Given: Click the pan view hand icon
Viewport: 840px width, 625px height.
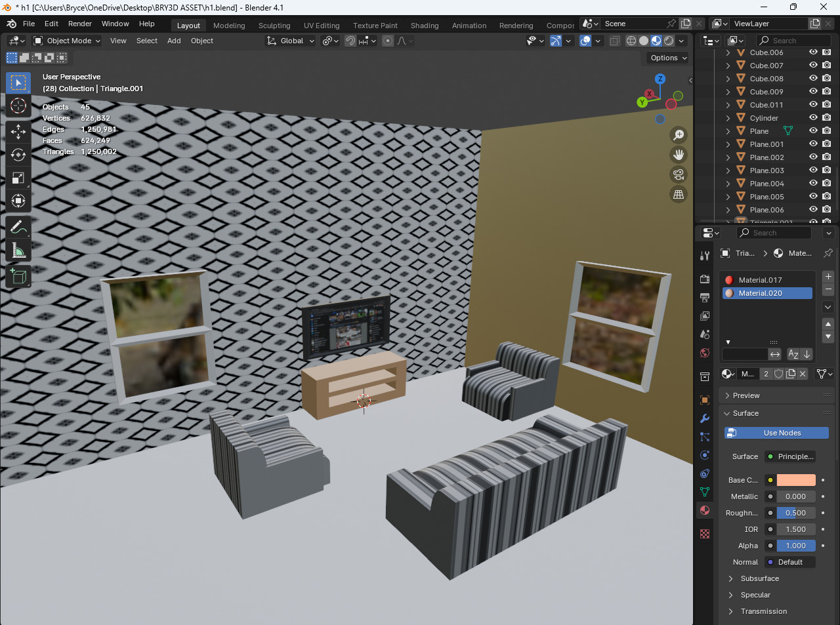Looking at the screenshot, I should click(679, 155).
